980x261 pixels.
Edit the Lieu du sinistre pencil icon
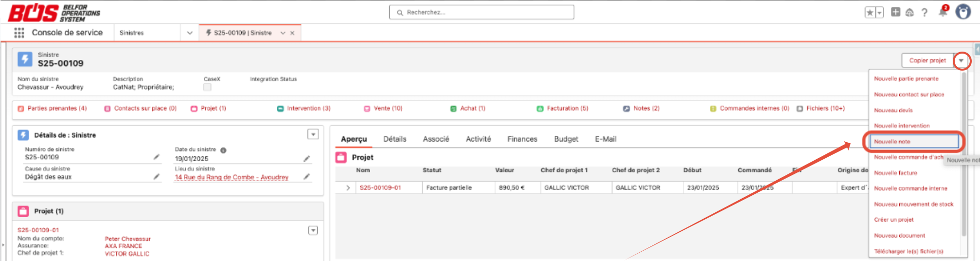point(306,177)
